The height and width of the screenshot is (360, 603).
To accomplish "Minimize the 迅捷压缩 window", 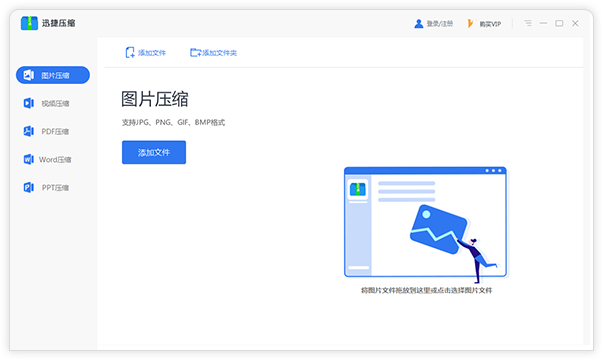I will click(543, 23).
